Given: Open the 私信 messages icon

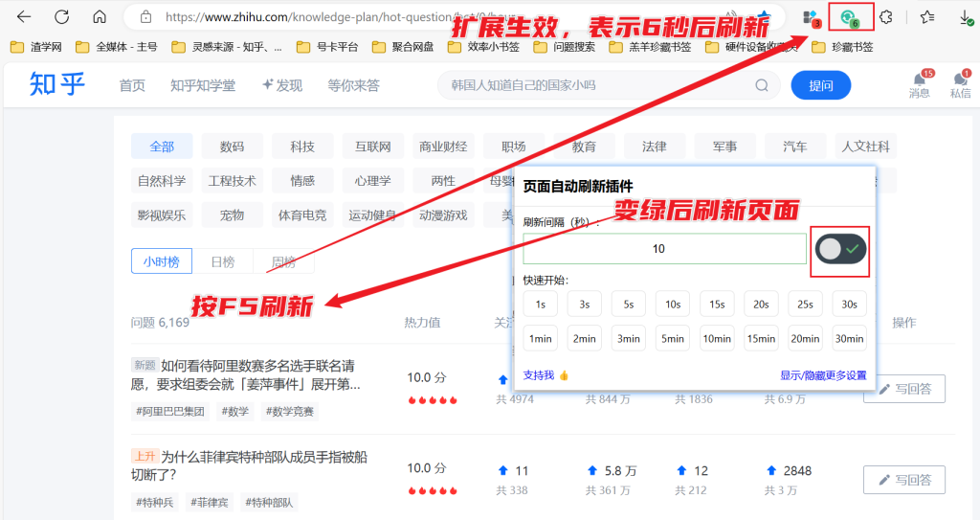Looking at the screenshot, I should point(961,84).
